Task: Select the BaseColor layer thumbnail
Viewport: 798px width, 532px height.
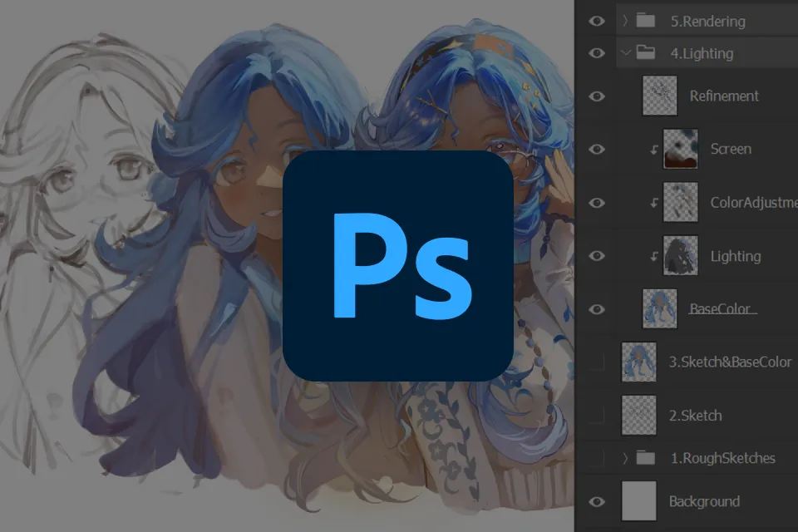Action: click(x=659, y=308)
